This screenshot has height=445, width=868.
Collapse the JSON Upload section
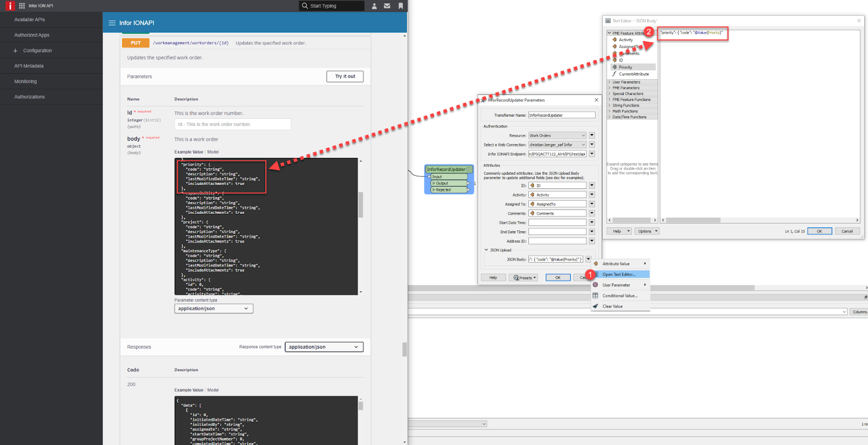click(486, 250)
